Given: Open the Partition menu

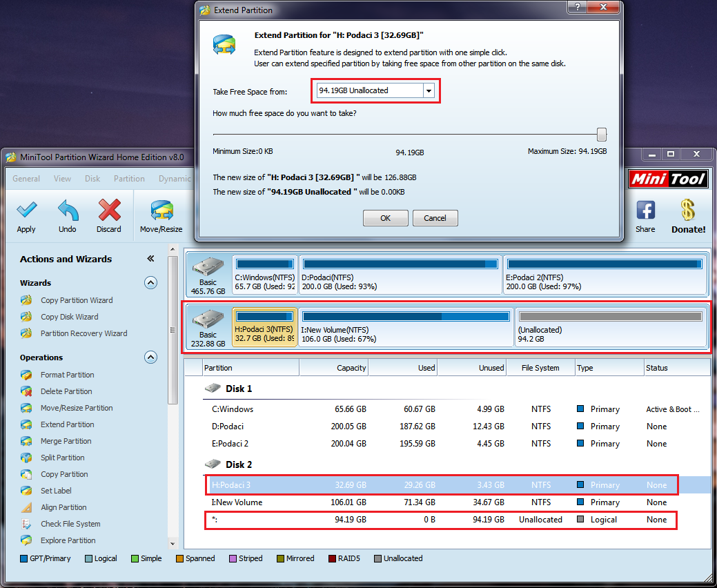Looking at the screenshot, I should pyautogui.click(x=130, y=179).
